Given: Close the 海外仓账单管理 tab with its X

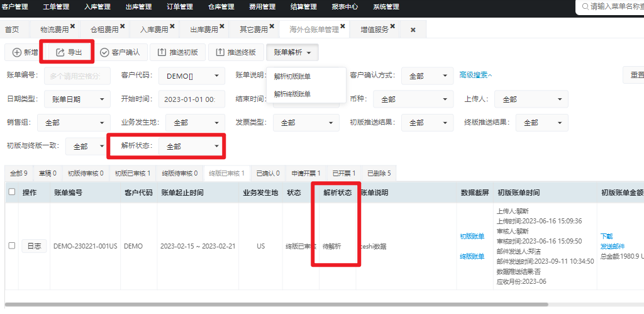Looking at the screenshot, I should 343,26.
